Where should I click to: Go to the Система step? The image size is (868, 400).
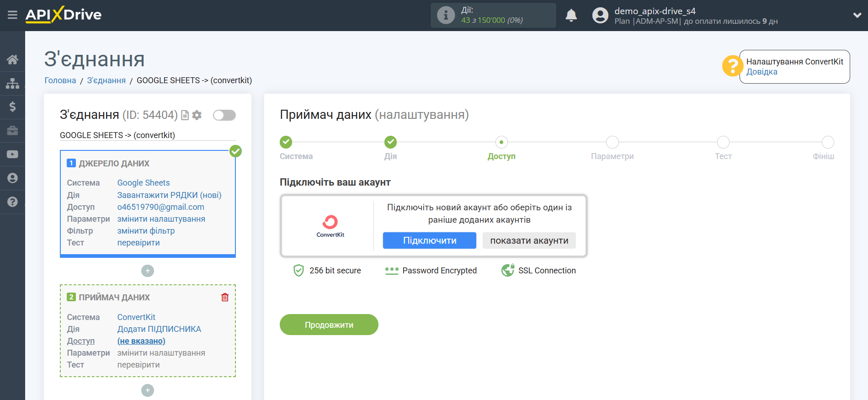[286, 142]
